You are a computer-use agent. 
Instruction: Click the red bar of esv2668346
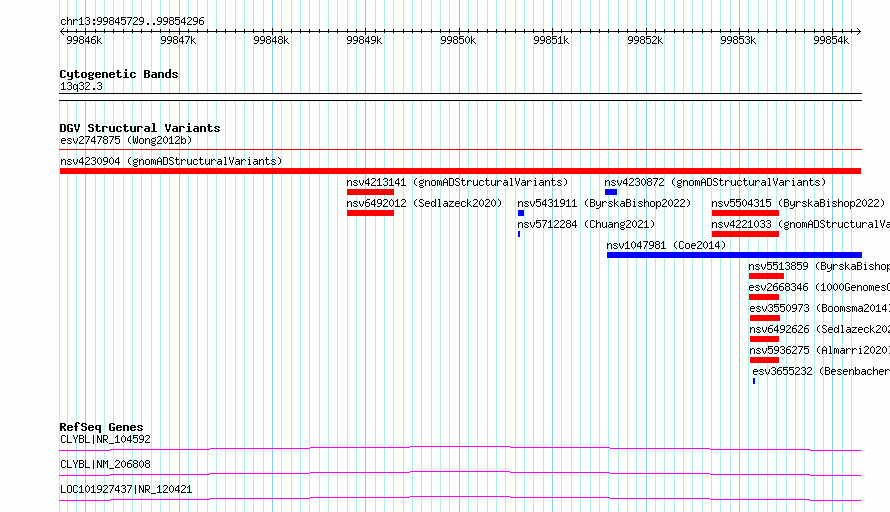(764, 297)
